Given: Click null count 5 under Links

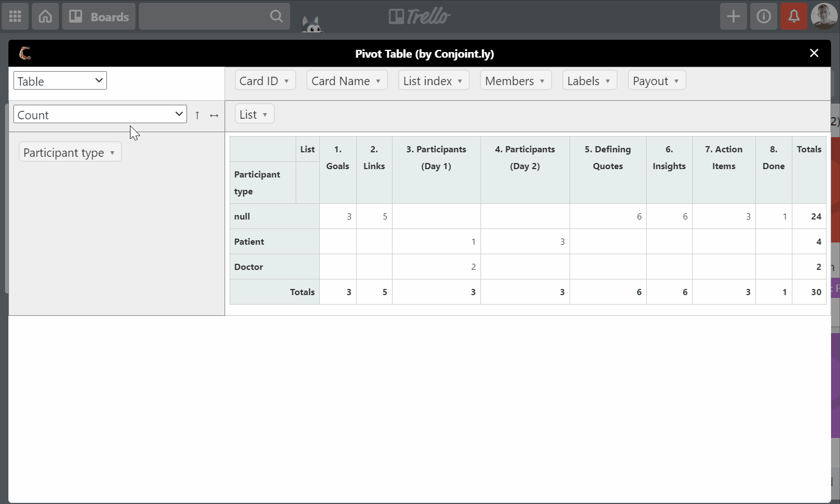Looking at the screenshot, I should (374, 216).
